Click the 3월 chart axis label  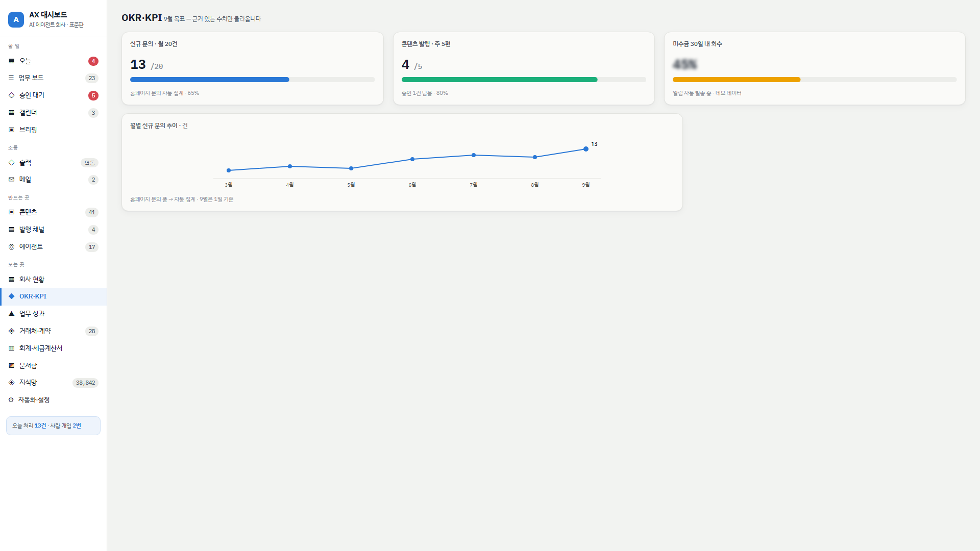click(x=229, y=185)
